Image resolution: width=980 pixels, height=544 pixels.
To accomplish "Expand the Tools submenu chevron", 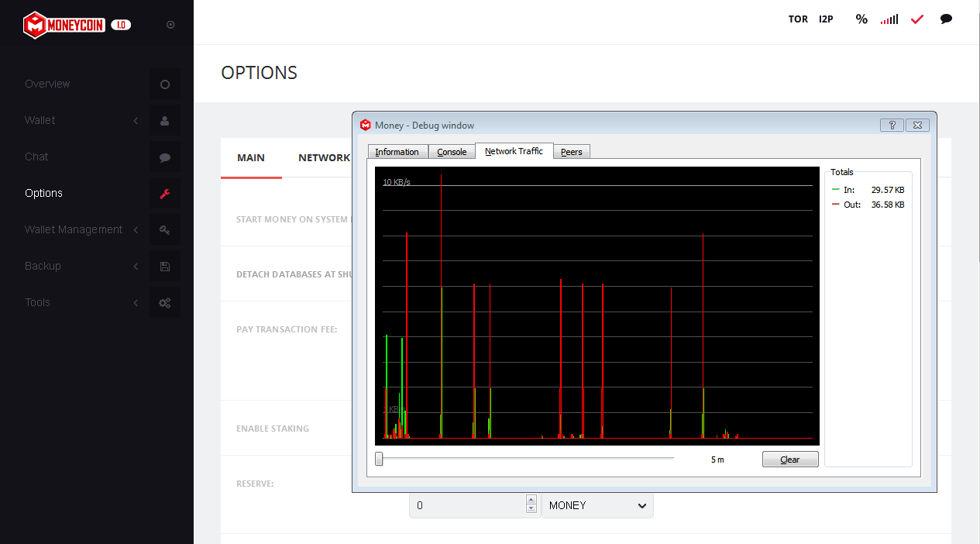I will (x=136, y=303).
